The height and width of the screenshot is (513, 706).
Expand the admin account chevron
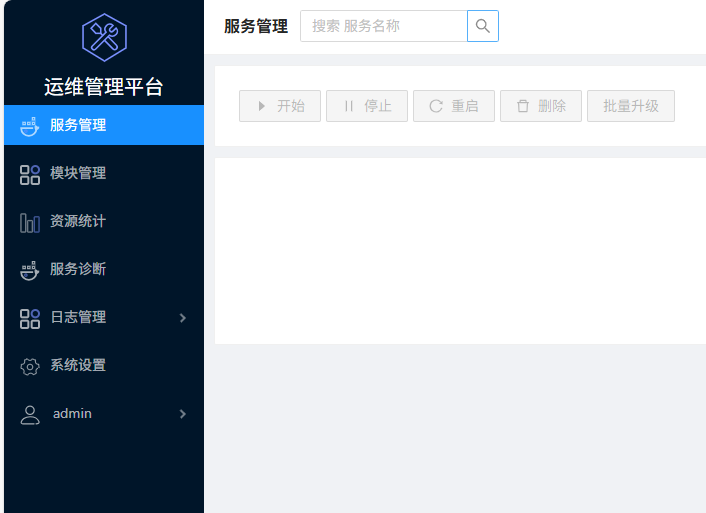(x=182, y=414)
